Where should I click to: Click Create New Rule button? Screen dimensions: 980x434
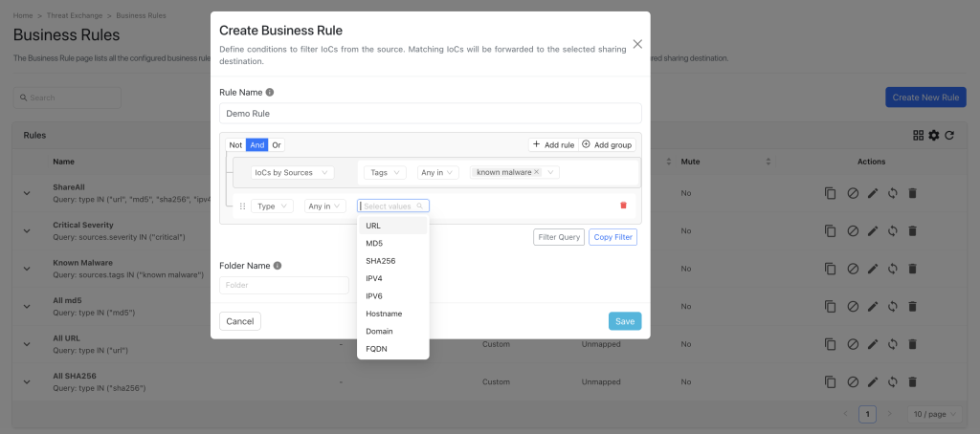pos(925,98)
